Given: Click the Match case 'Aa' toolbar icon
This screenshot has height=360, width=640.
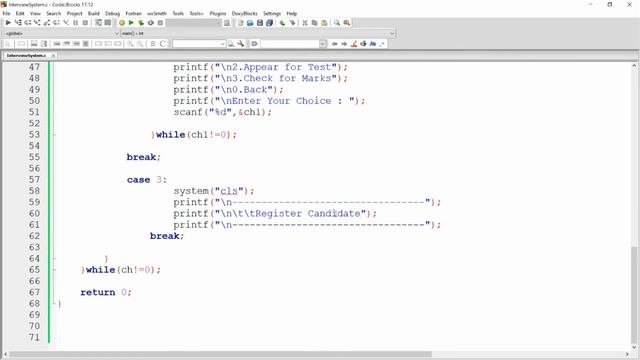Looking at the screenshot, I should [x=372, y=44].
